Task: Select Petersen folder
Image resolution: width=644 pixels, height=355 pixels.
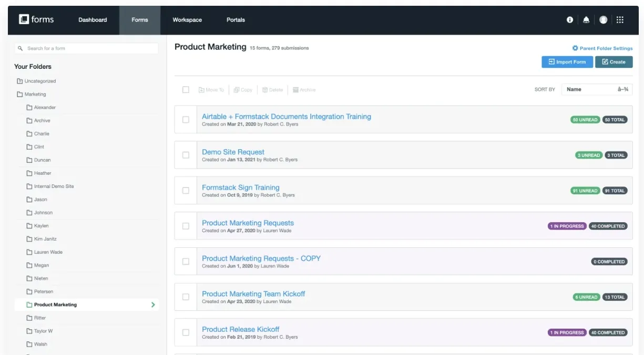Action: 44,291
